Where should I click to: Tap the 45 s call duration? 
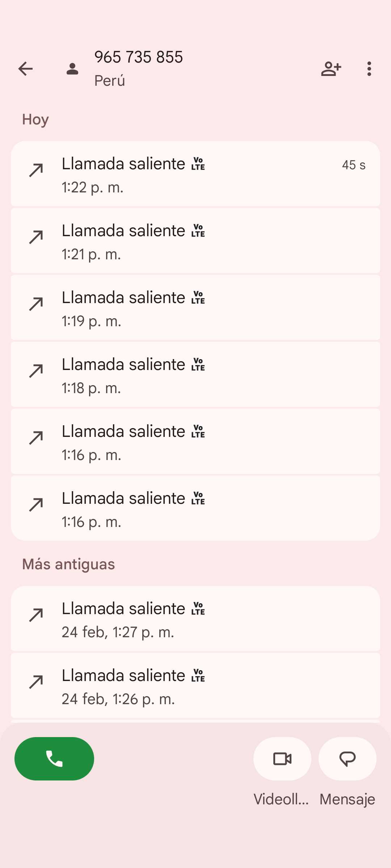354,165
